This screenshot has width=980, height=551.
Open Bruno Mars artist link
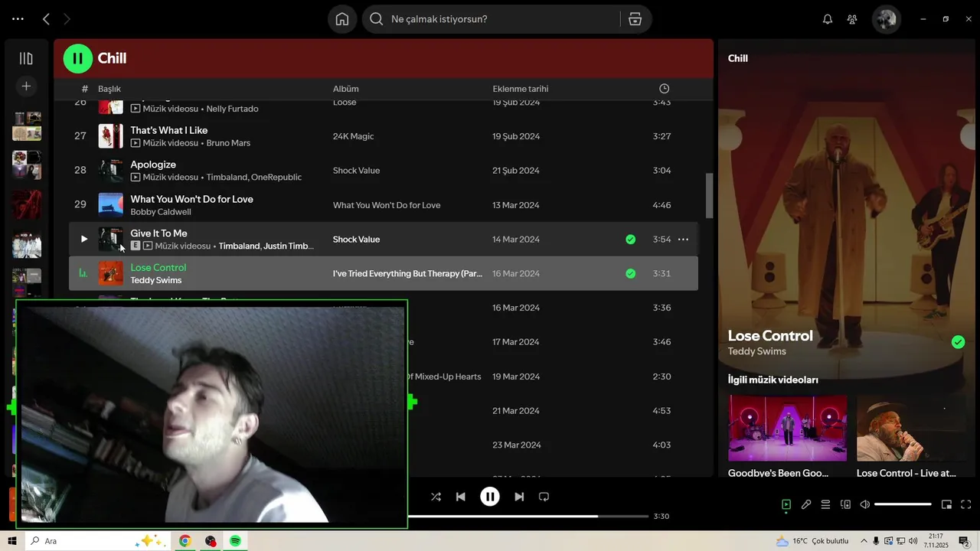228,143
